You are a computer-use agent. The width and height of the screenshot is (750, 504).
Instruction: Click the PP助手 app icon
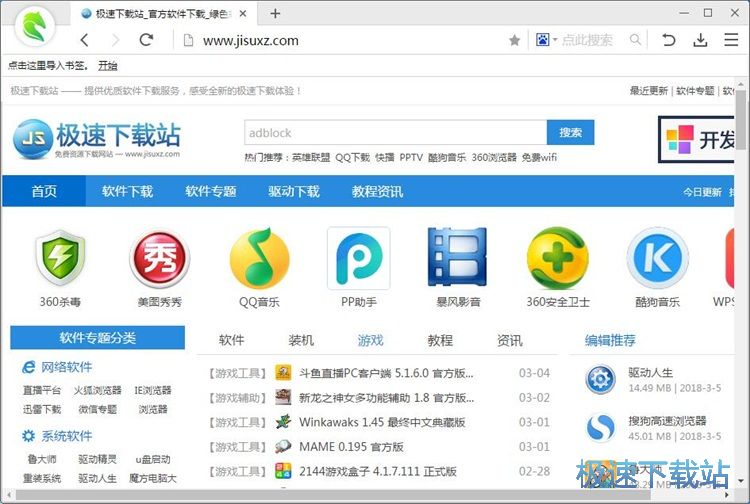pos(359,258)
